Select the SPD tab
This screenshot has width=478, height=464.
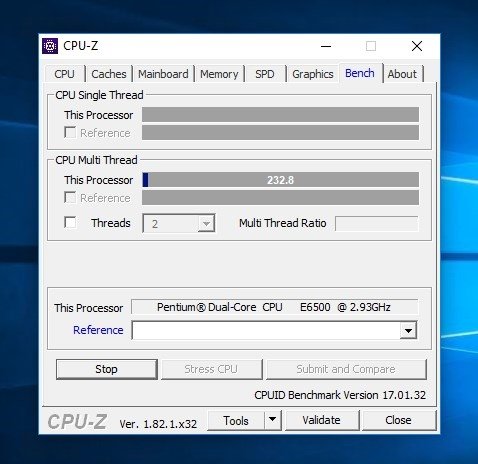point(265,74)
